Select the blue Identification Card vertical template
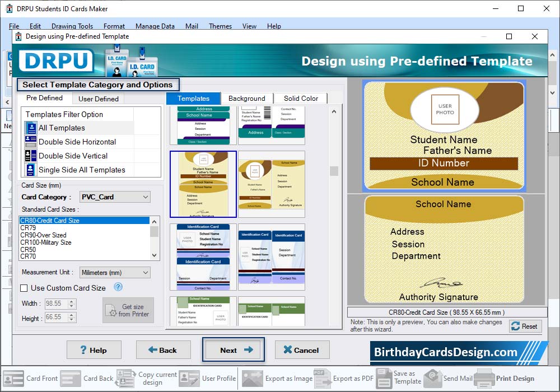 pos(203,256)
